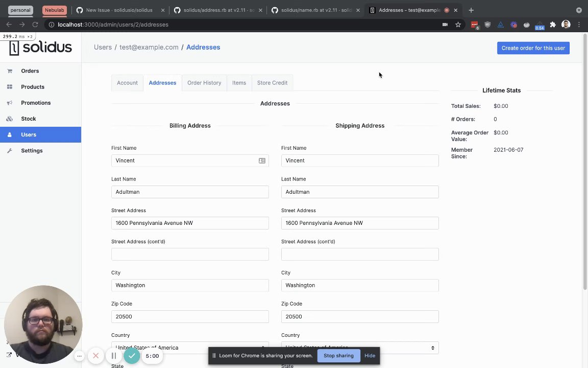Switch to the Account tab
The image size is (588, 368).
(127, 83)
